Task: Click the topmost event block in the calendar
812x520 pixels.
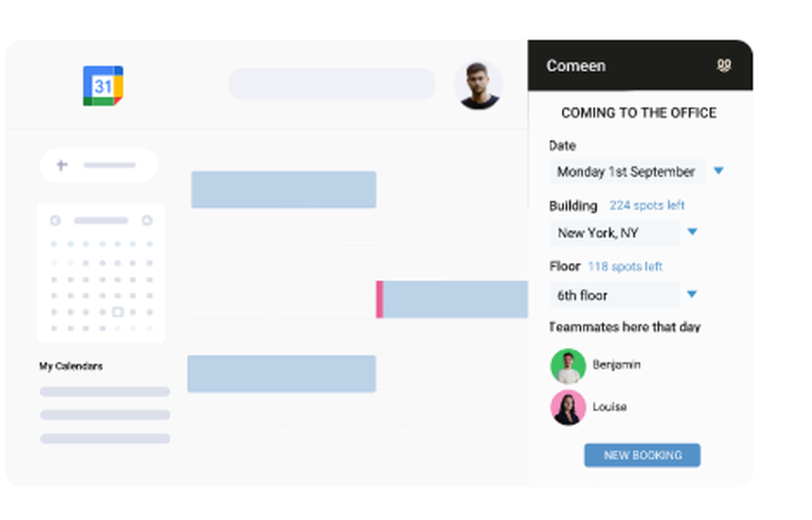Action: [x=283, y=189]
